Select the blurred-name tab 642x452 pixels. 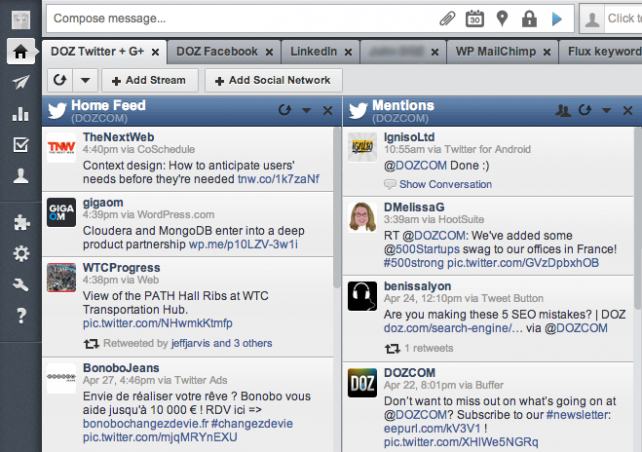click(x=396, y=52)
